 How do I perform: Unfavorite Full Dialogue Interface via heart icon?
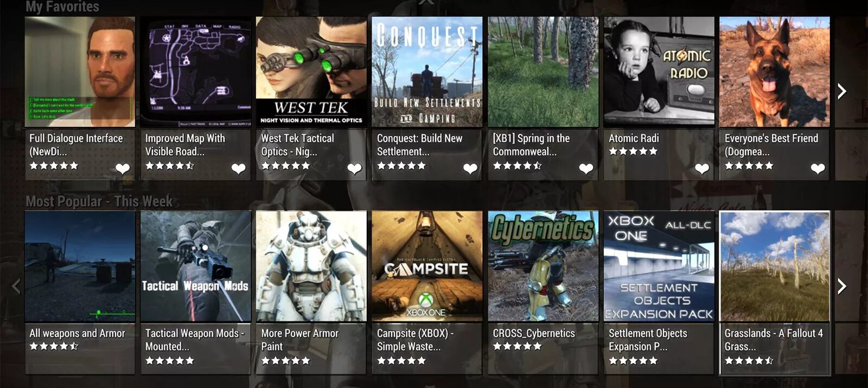pos(123,169)
